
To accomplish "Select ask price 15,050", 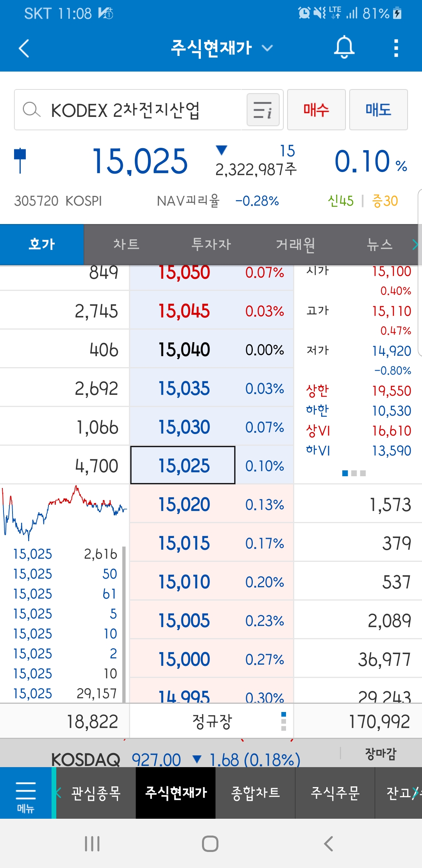I will [184, 273].
